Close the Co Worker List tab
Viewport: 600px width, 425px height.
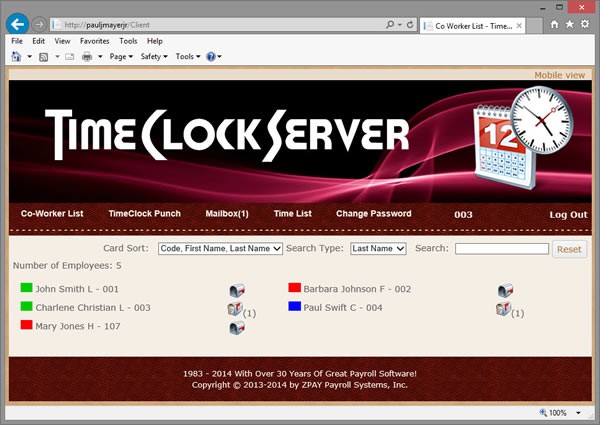[519, 26]
